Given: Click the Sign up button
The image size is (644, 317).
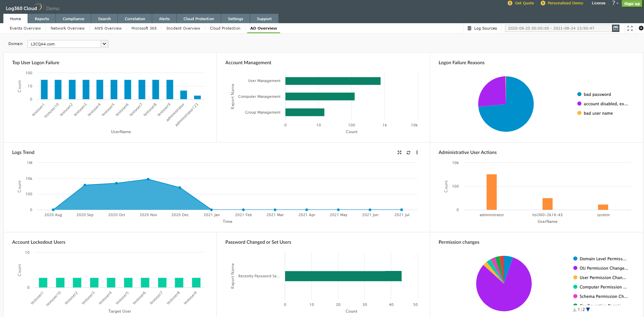Looking at the screenshot, I should click(632, 3).
